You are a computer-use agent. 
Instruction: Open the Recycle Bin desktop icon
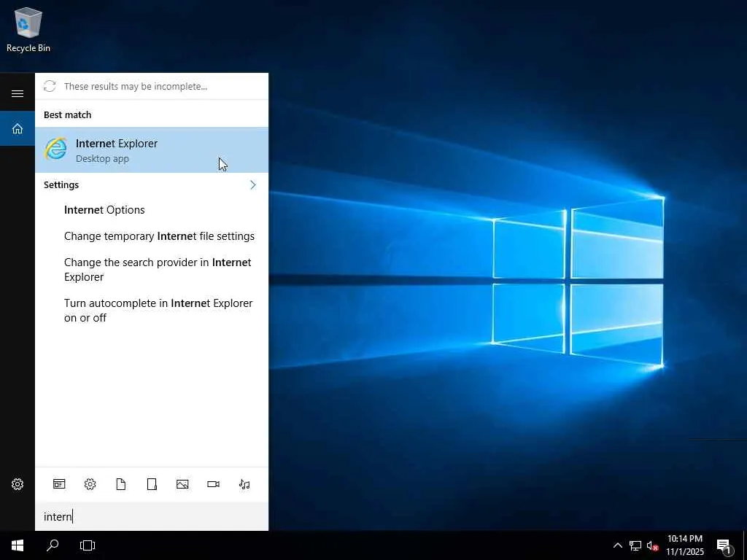[28, 29]
